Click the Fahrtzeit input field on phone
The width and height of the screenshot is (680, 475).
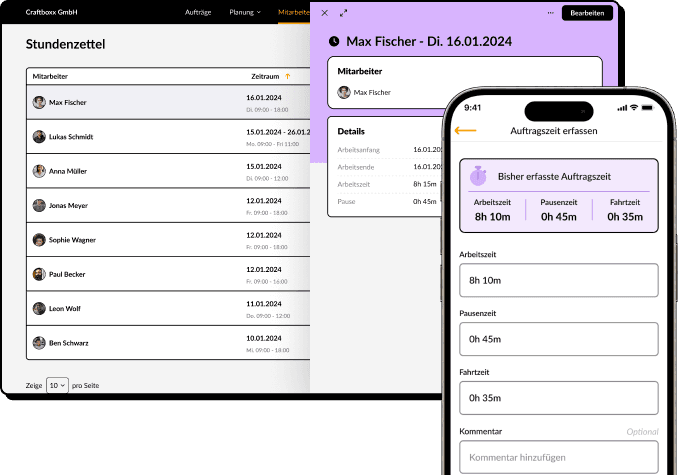pyautogui.click(x=559, y=398)
